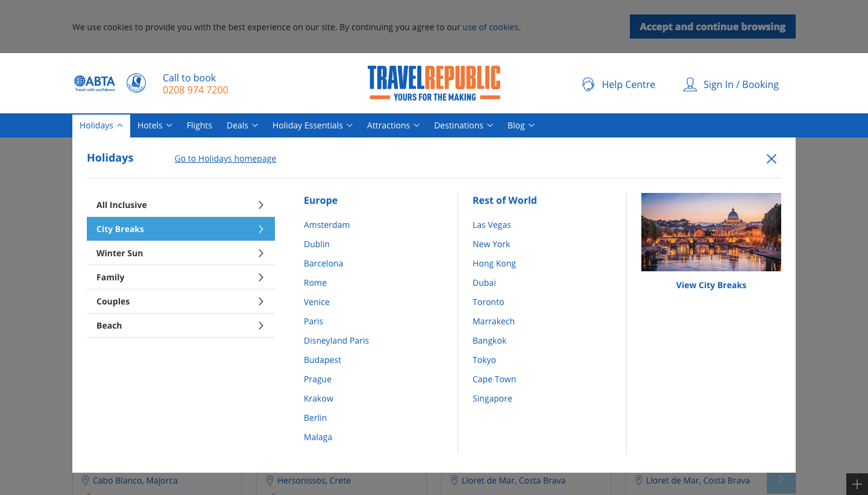Collapse the Holidays nav menu
The height and width of the screenshot is (495, 868).
click(101, 125)
